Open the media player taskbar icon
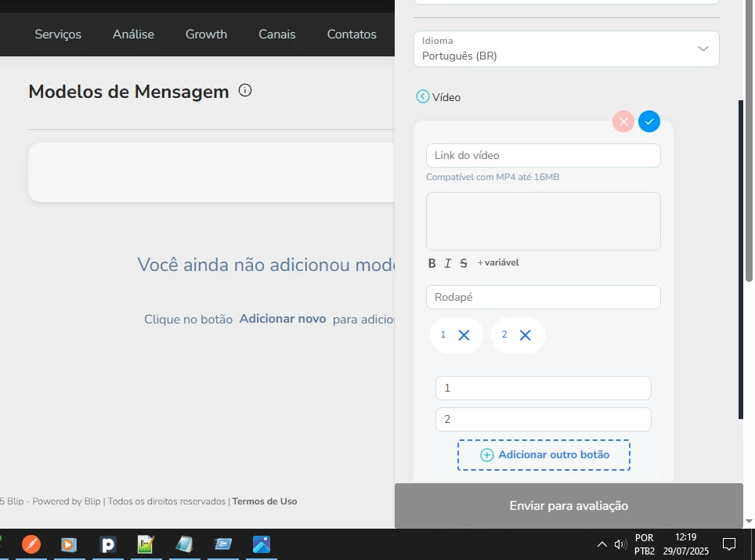 point(69,544)
